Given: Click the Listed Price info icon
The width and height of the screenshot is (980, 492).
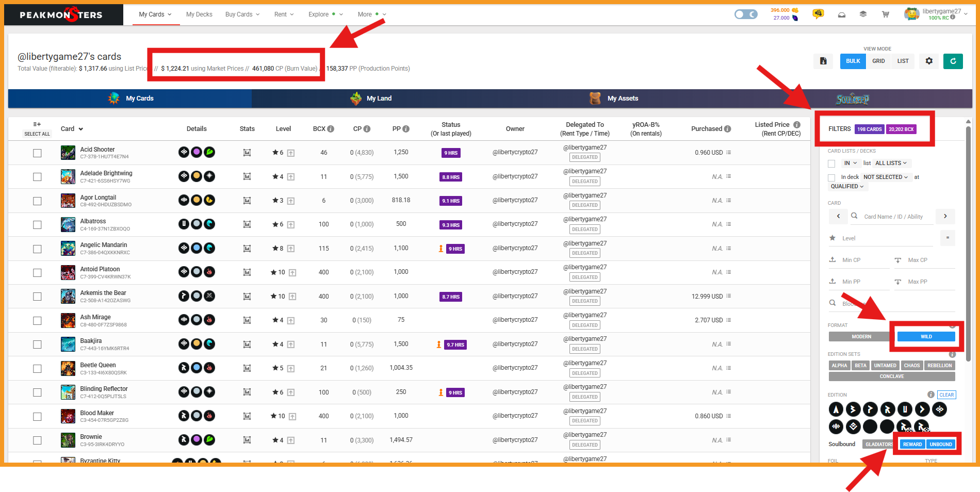Looking at the screenshot, I should [797, 125].
